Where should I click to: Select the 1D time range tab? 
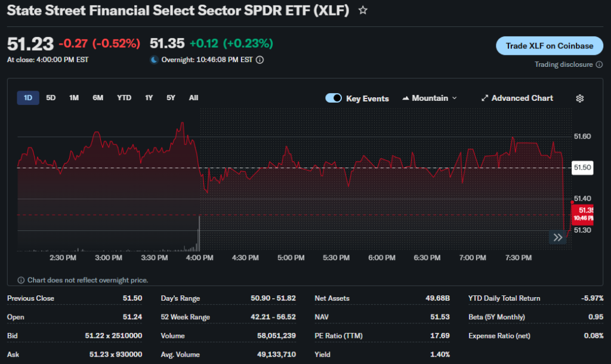pyautogui.click(x=28, y=98)
